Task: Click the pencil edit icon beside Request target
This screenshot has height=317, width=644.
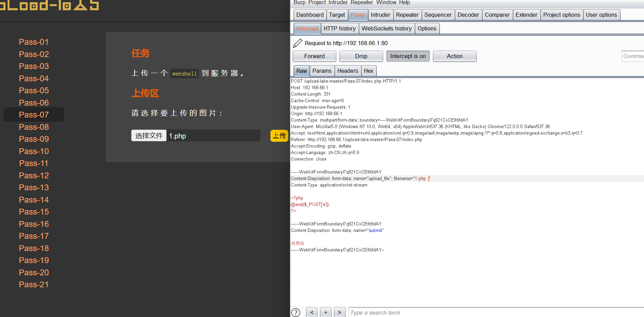Action: point(298,43)
